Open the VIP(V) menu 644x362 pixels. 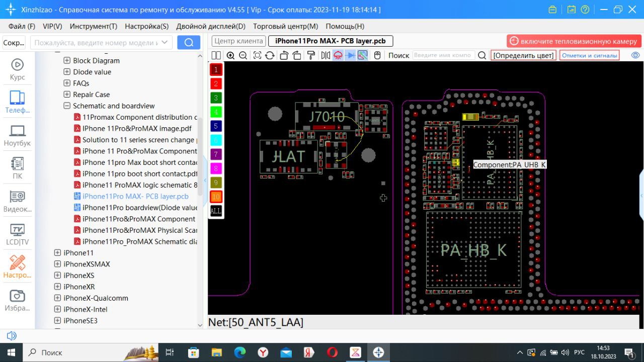(52, 26)
